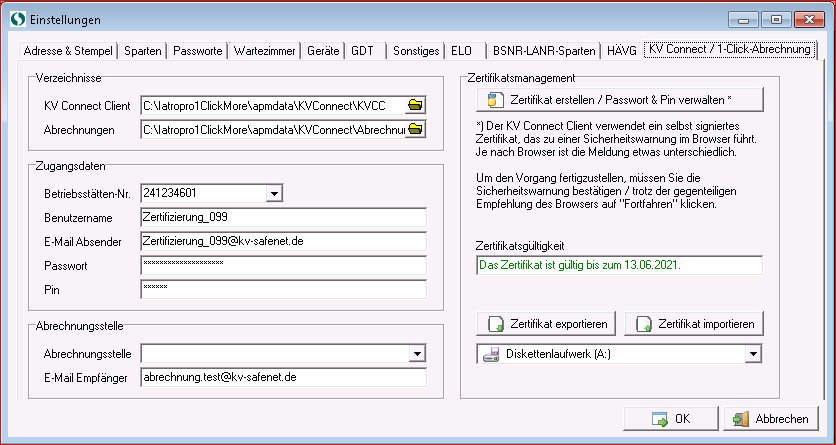The width and height of the screenshot is (836, 445).
Task: Open the Abrechnungsstelle dropdown list
Action: tap(417, 353)
